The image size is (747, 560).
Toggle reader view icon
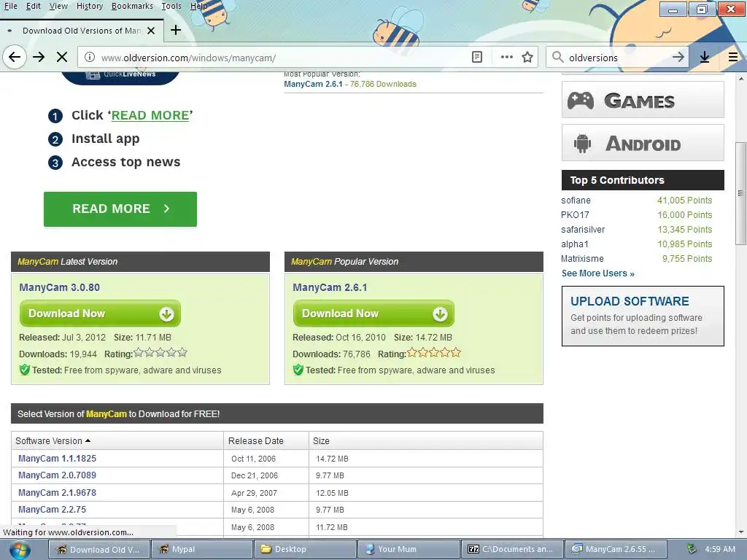point(477,57)
